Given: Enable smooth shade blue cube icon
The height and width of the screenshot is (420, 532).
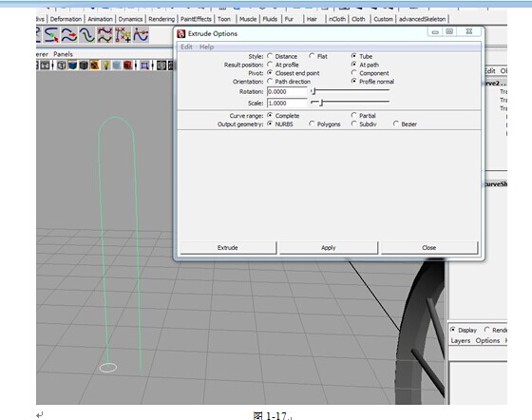Looking at the screenshot, I should pos(72,66).
